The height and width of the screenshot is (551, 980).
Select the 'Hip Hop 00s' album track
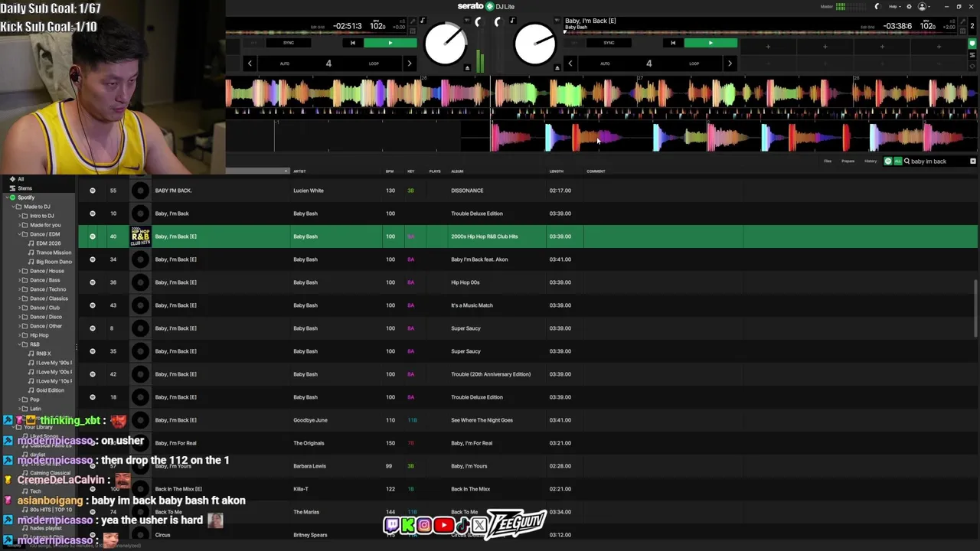[528, 282]
